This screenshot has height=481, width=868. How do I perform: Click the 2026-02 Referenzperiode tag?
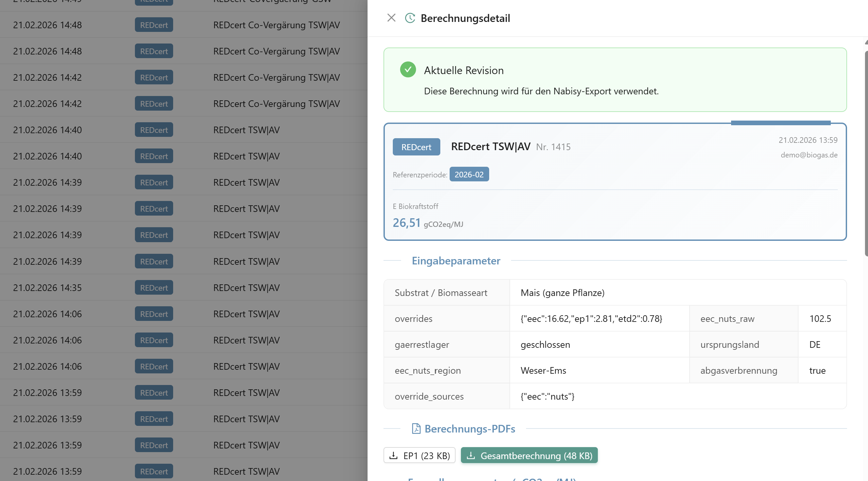tap(469, 174)
